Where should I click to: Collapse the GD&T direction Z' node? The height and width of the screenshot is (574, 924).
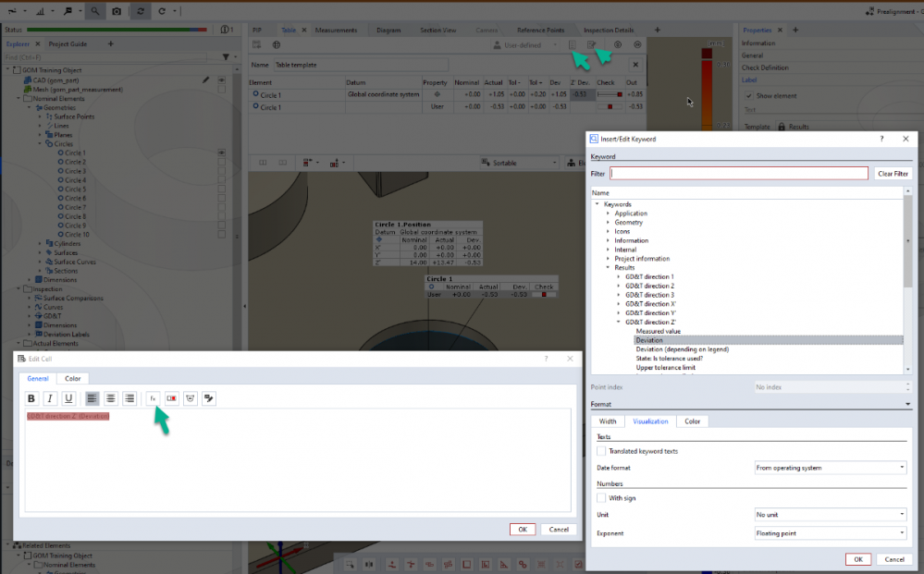(x=618, y=322)
